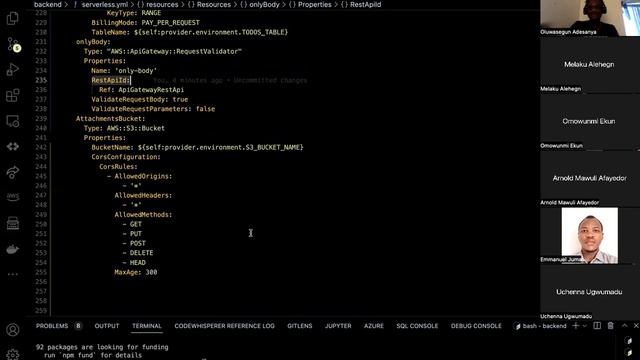Place cursor on 'onlyBody:' line 231
The image size is (640, 360).
click(93, 42)
